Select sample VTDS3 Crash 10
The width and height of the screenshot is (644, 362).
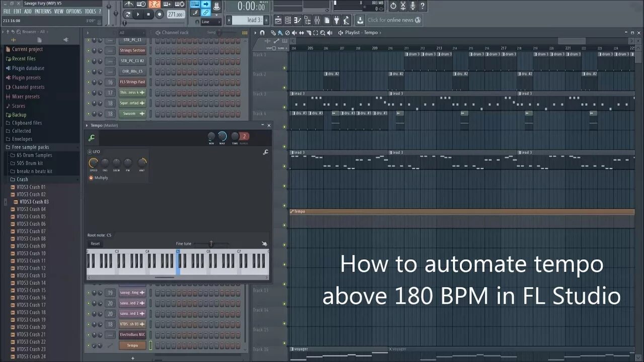[31, 253]
